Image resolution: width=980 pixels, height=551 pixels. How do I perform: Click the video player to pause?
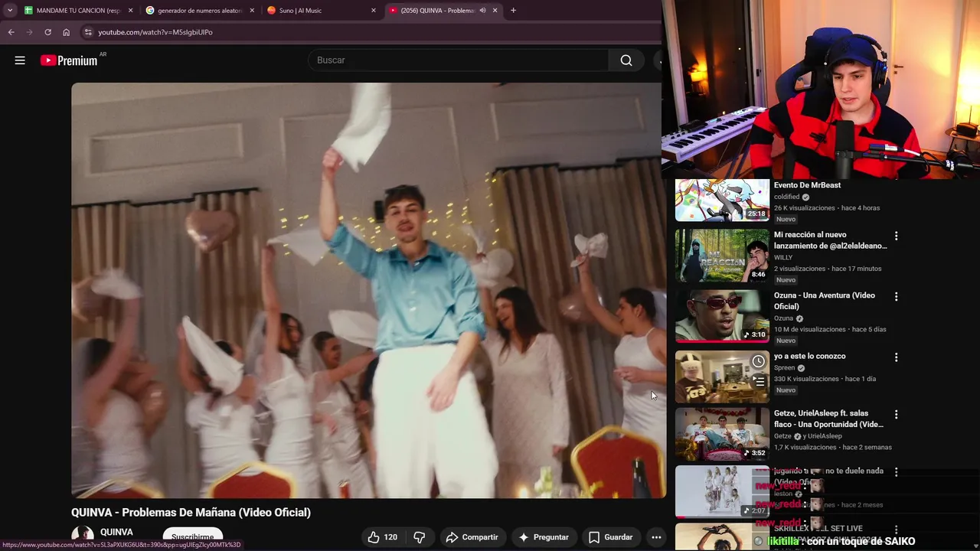368,291
